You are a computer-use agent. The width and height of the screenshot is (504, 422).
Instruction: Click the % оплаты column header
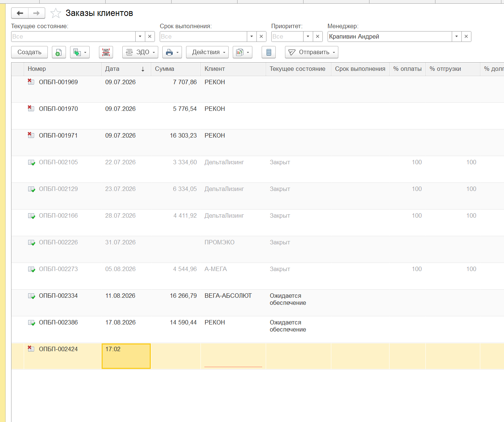point(407,69)
